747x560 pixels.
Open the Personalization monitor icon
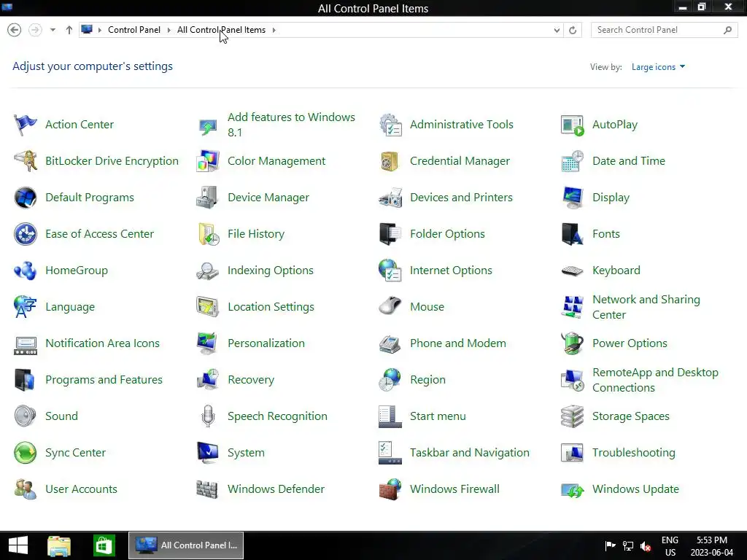click(208, 343)
